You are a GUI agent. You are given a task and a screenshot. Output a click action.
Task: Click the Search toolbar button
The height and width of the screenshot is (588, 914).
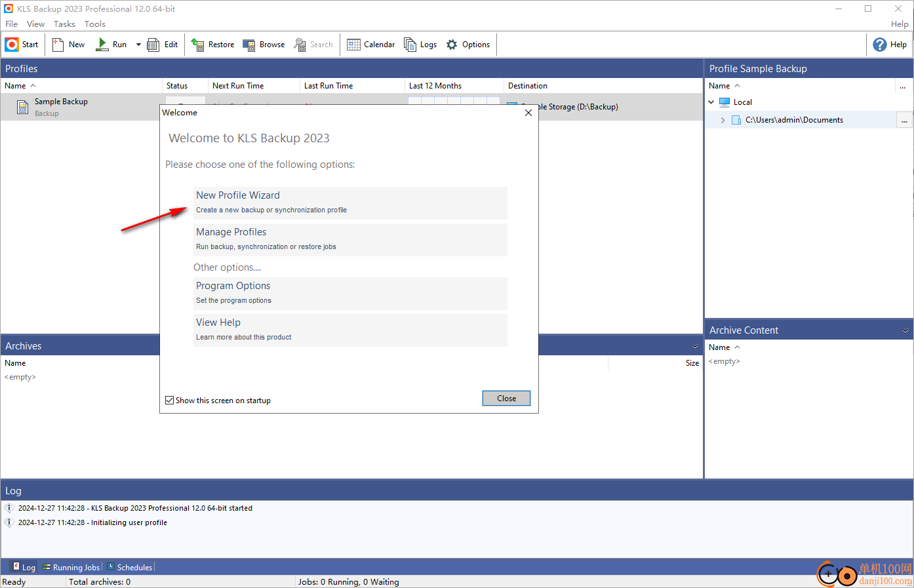coord(313,45)
